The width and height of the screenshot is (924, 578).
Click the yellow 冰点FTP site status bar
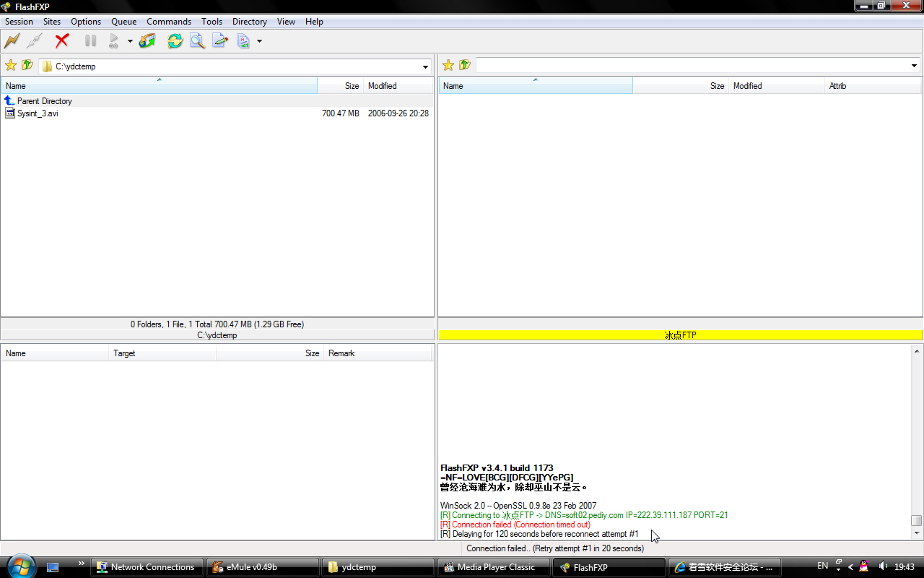pos(680,335)
